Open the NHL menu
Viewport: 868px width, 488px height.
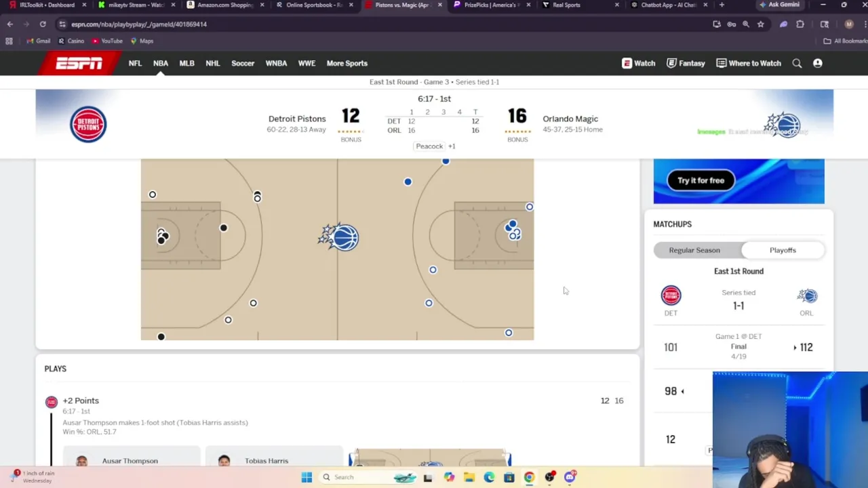[213, 63]
